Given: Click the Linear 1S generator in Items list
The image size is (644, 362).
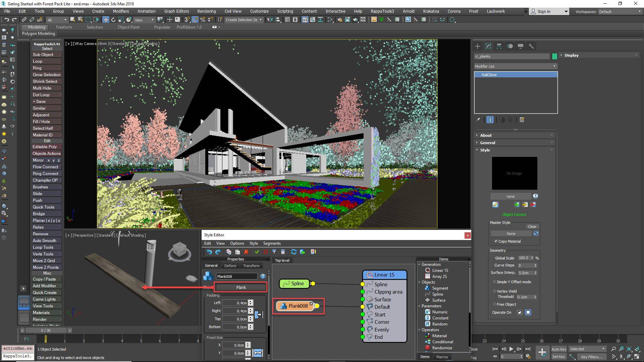Looking at the screenshot, I should point(440,270).
